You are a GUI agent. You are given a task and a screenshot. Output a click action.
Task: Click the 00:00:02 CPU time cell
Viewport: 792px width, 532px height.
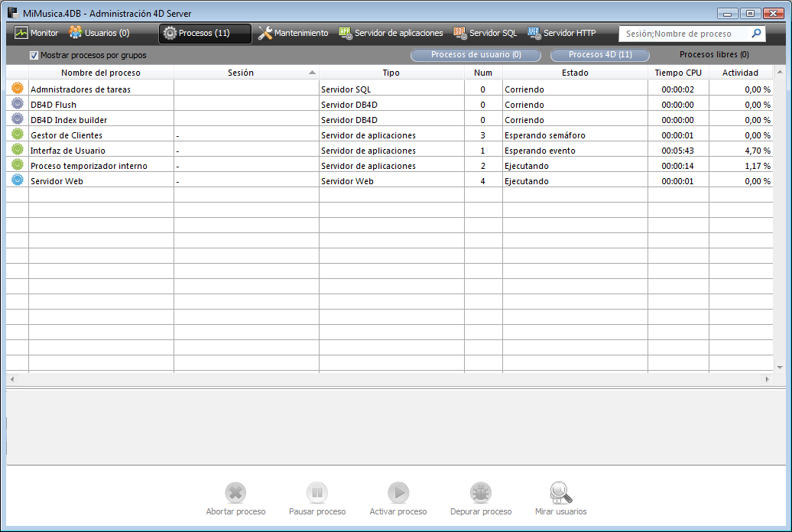[x=678, y=89]
